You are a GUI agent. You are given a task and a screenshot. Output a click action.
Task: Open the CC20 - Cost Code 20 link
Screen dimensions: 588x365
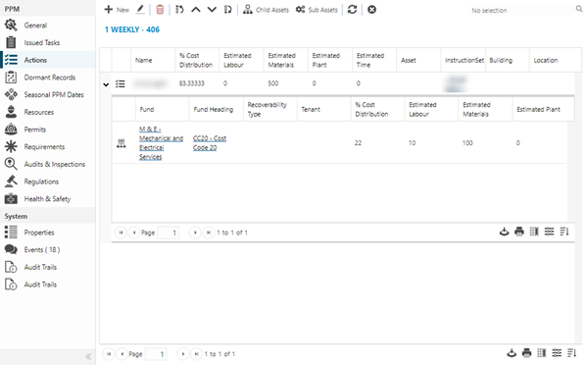210,143
